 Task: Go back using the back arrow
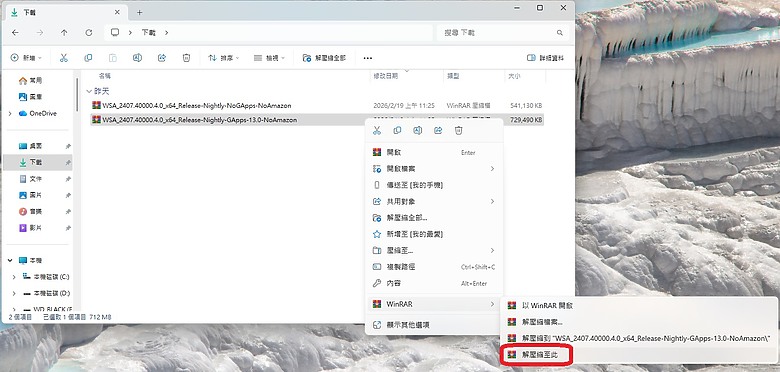(15, 33)
